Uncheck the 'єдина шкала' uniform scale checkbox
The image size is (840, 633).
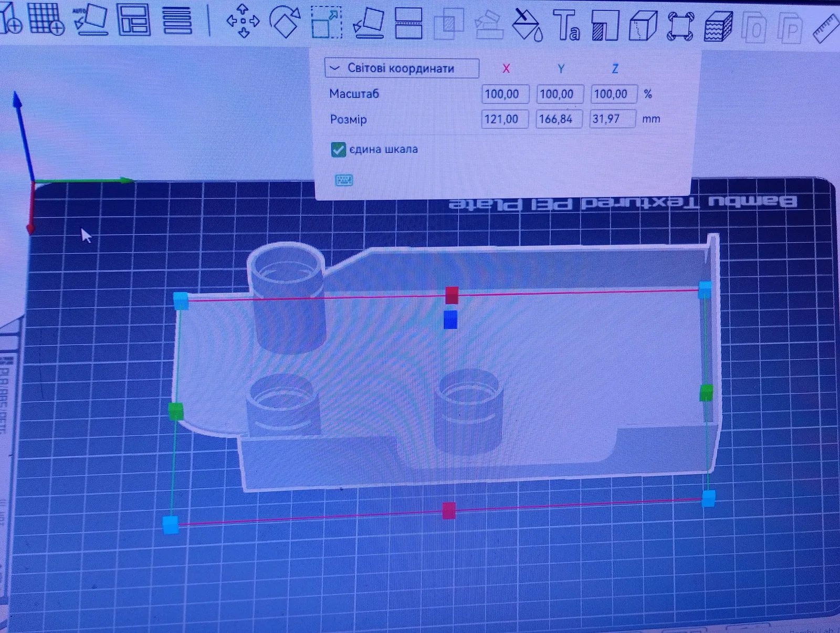pyautogui.click(x=338, y=150)
